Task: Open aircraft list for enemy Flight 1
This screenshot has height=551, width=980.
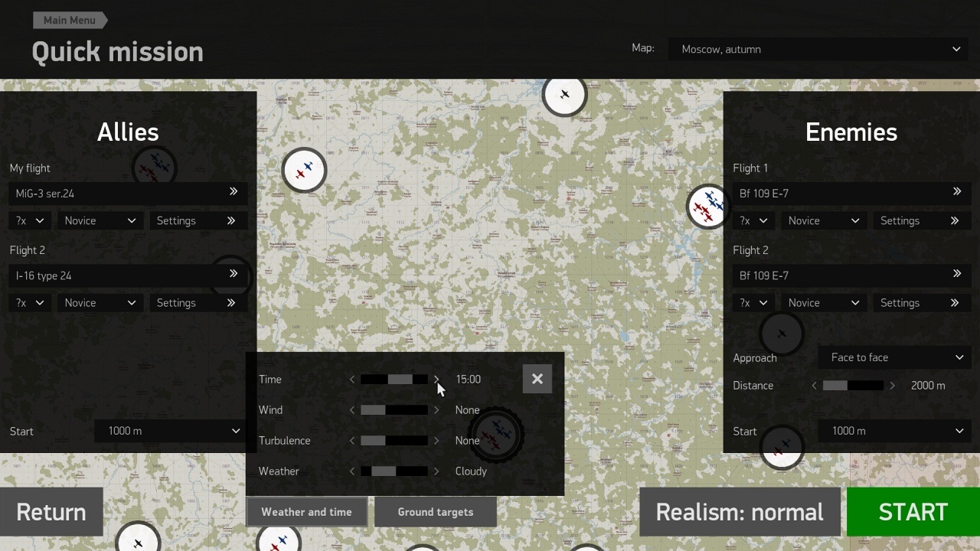Action: (x=956, y=193)
